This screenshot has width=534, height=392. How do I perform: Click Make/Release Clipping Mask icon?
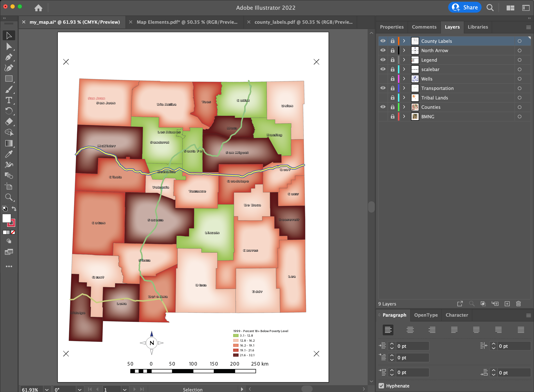[483, 304]
